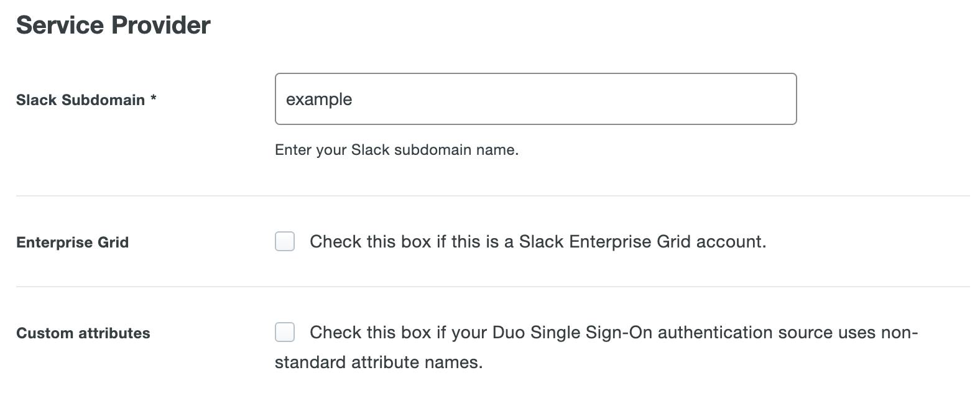Click the subdomain helper text
Screen dimensions: 980x393
(x=395, y=150)
